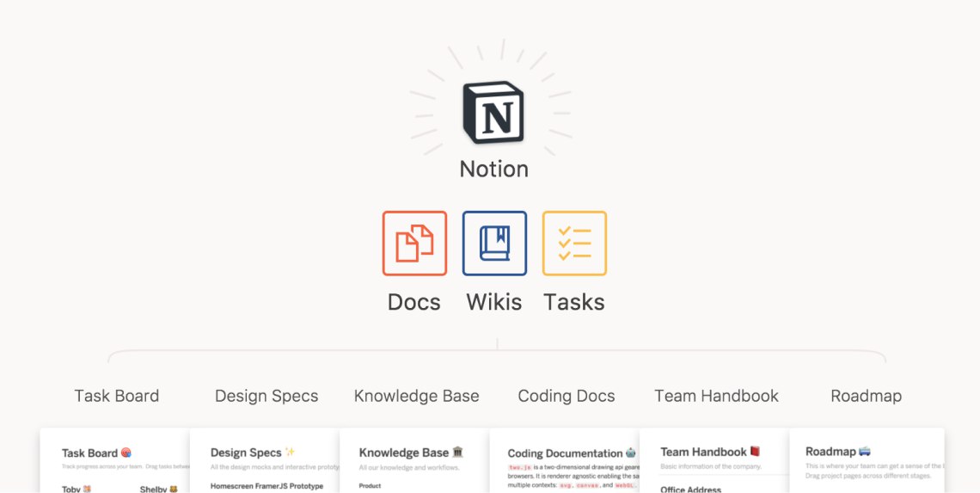Click "Shelby" column in Task Board card
Image resolution: width=980 pixels, height=493 pixels.
(x=153, y=490)
